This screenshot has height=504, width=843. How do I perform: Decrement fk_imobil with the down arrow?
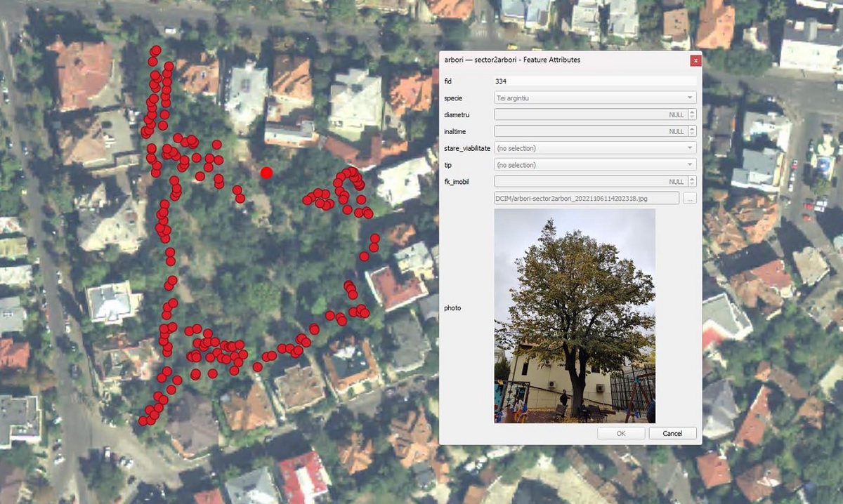coord(693,185)
